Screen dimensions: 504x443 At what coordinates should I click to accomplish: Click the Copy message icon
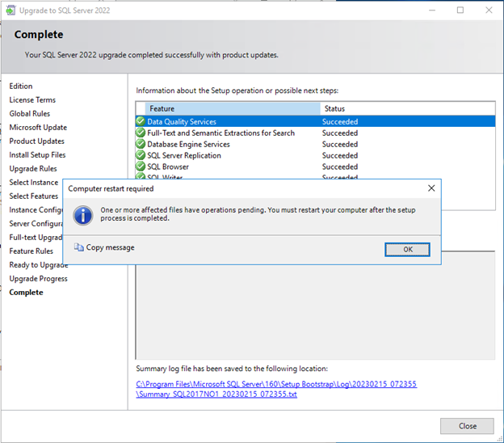click(78, 248)
